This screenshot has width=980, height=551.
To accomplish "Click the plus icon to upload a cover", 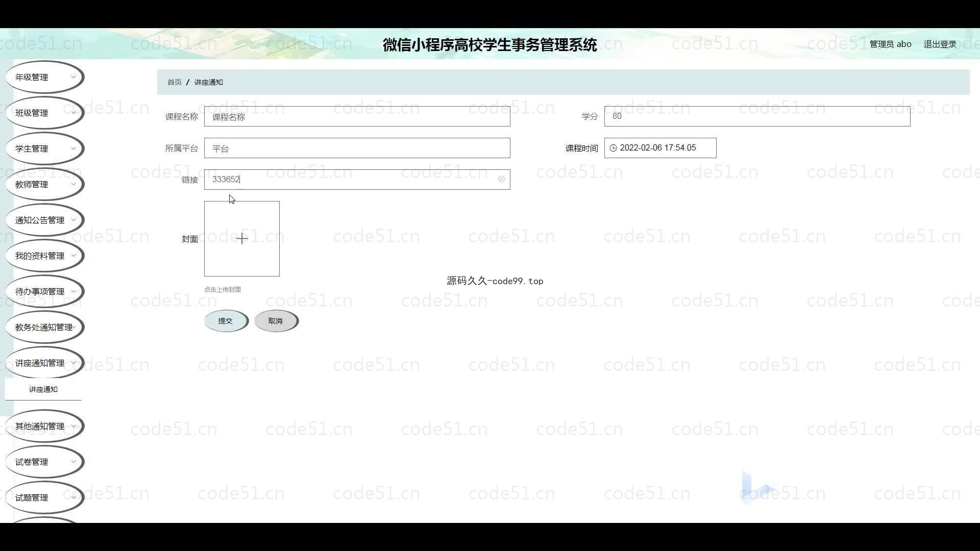I will (242, 238).
